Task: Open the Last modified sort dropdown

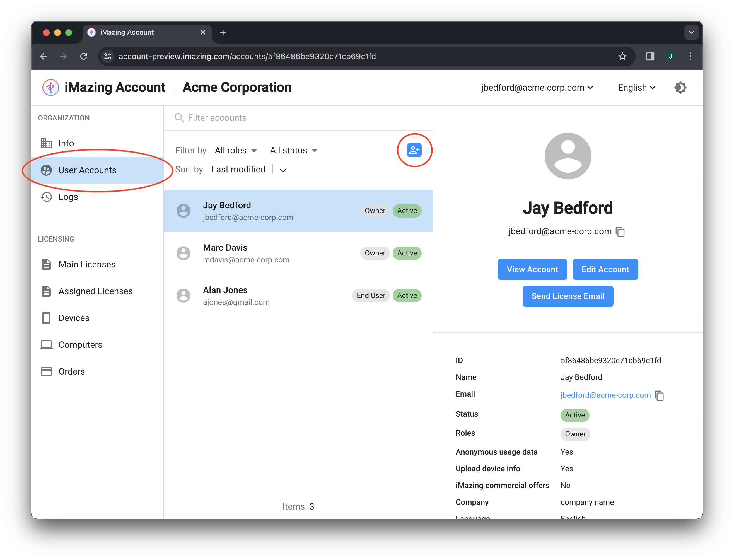Action: (238, 169)
